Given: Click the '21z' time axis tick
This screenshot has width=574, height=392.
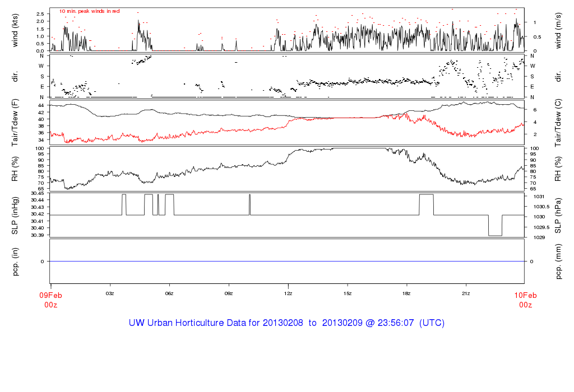Looking at the screenshot, I should (466, 293).
